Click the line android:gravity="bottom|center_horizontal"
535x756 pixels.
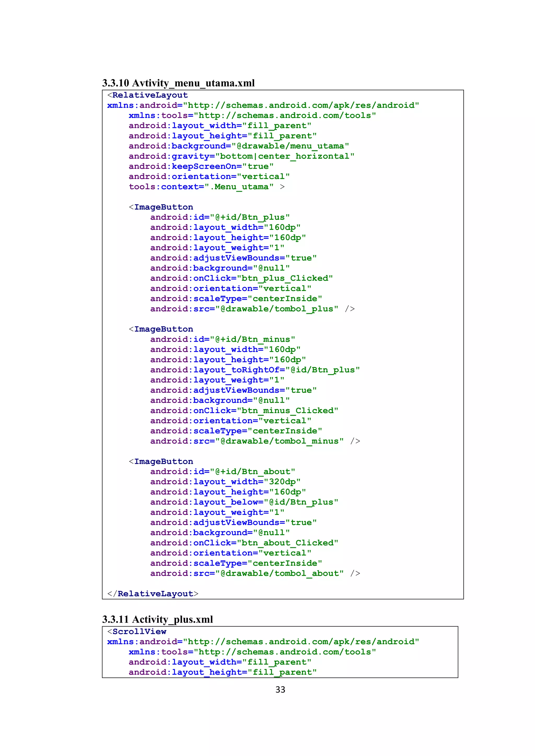click(241, 156)
